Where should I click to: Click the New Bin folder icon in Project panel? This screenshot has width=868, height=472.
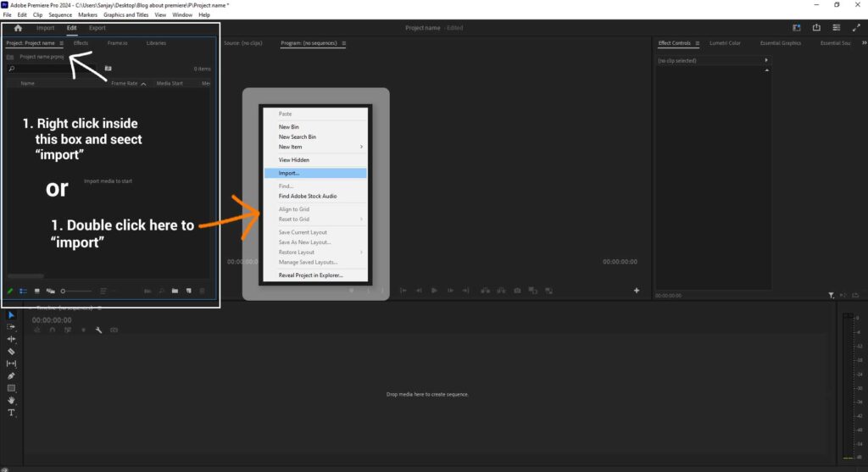175,291
